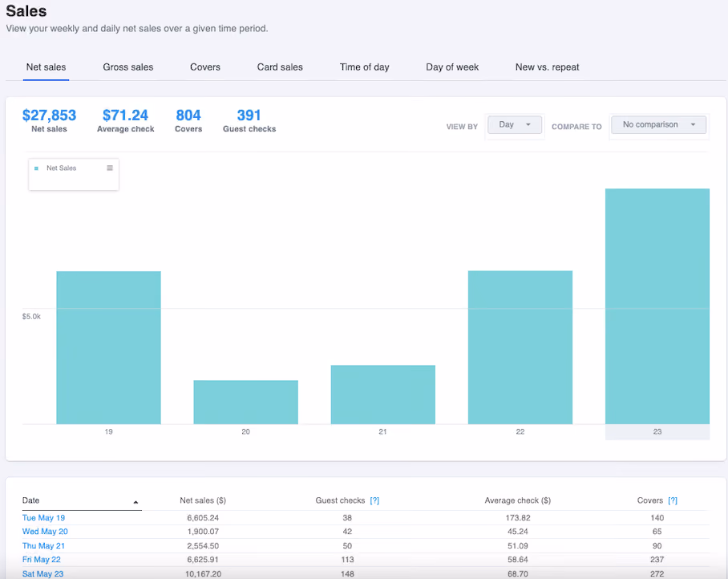Click the Sat May 23 date link

(42, 574)
